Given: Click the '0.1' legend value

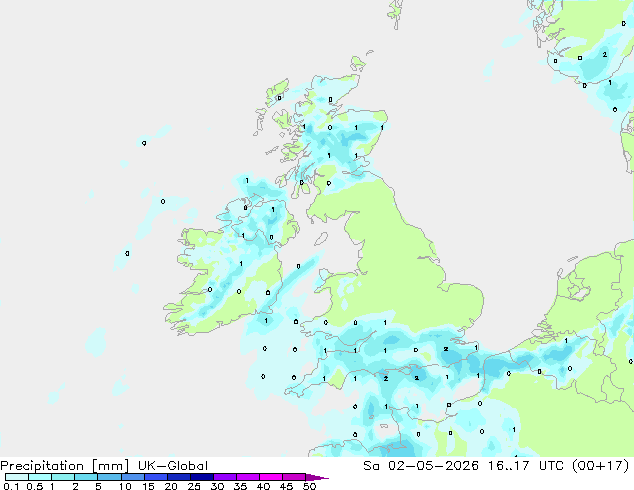Looking at the screenshot, I should 11,486.
